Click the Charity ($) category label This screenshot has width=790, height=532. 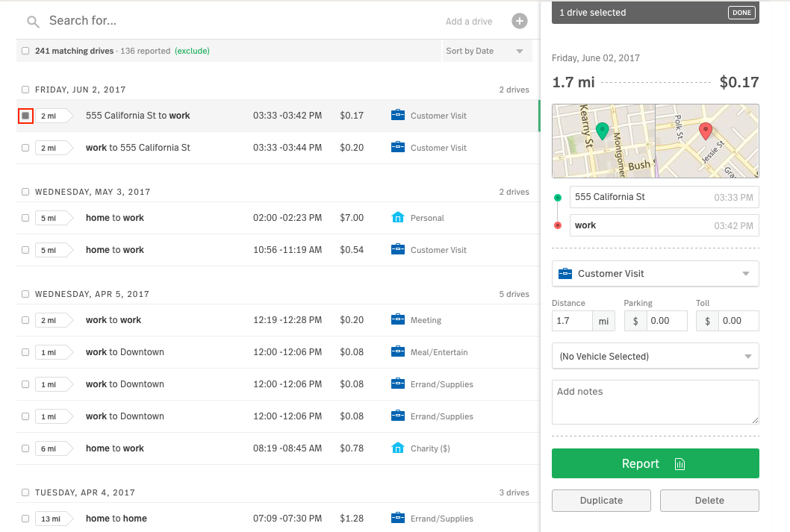click(x=430, y=448)
